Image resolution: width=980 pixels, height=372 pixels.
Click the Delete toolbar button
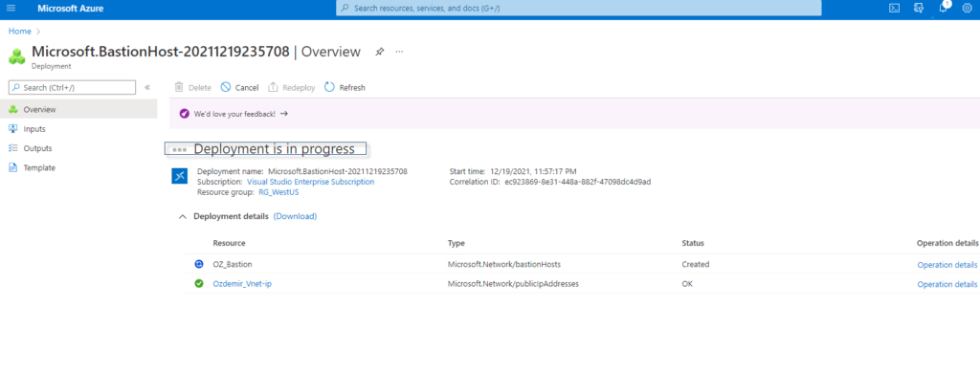pyautogui.click(x=192, y=87)
